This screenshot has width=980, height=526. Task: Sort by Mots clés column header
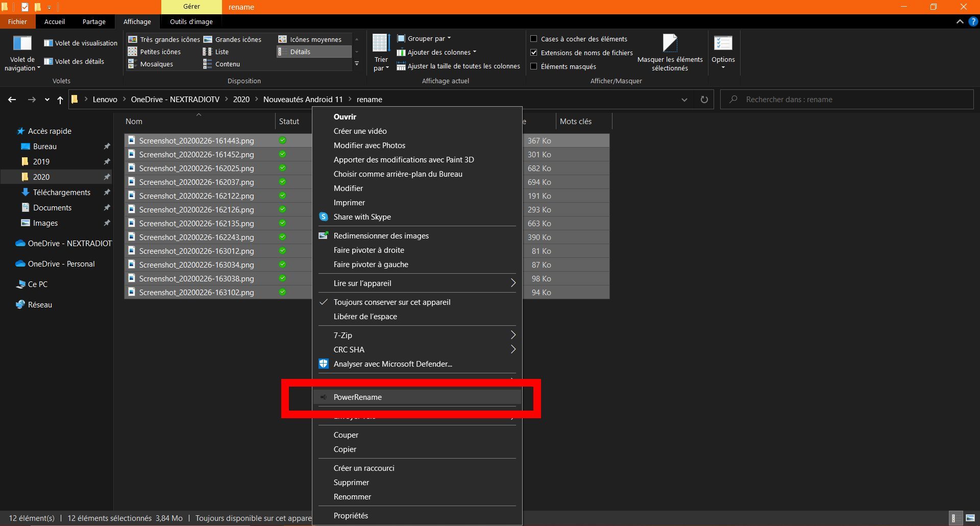pos(583,122)
